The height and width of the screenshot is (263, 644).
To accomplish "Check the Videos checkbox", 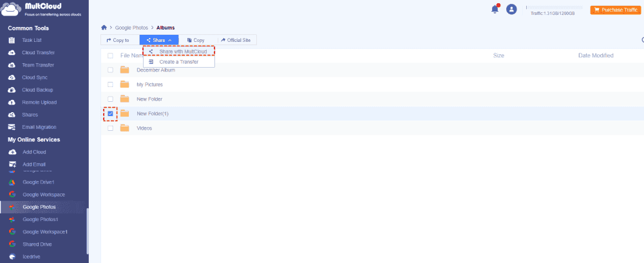I will point(110,128).
